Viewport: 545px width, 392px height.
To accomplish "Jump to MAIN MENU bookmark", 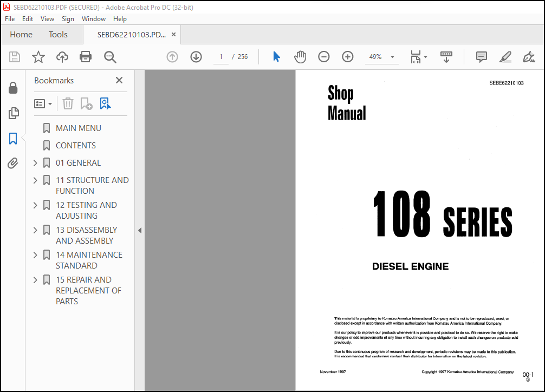I will coord(79,128).
